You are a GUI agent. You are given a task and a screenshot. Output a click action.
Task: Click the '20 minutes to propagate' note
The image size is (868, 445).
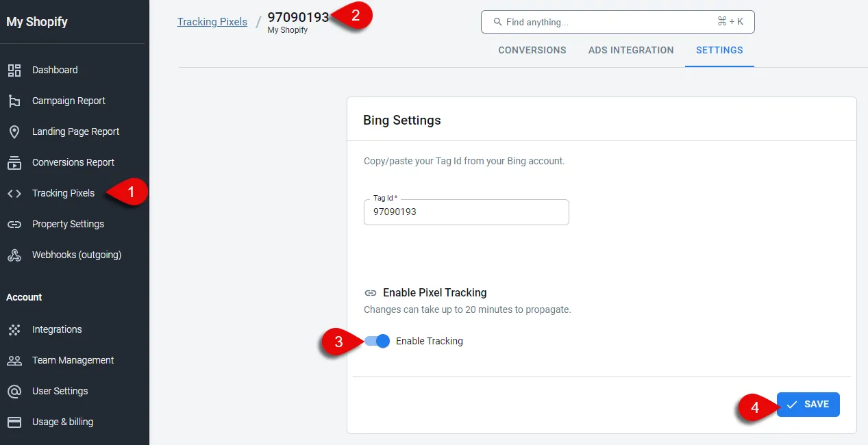467,309
